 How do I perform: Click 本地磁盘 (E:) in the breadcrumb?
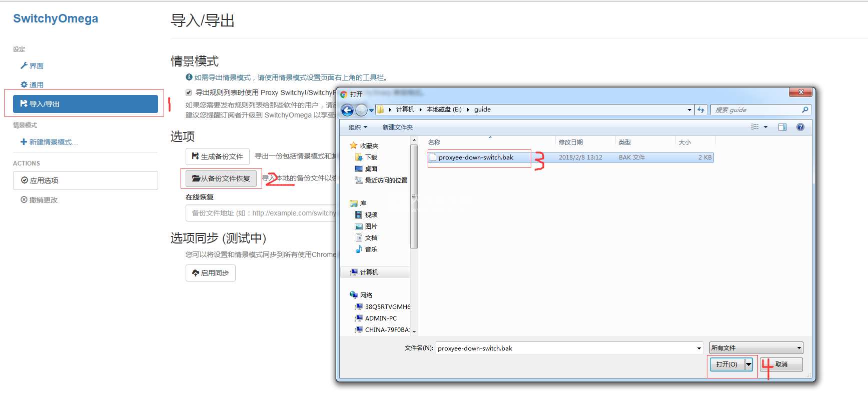(x=444, y=109)
